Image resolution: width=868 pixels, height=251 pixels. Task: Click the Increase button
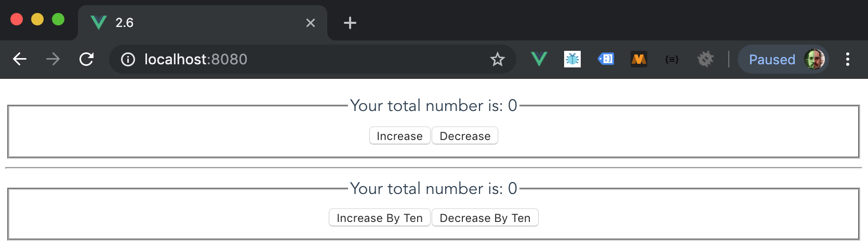point(400,136)
